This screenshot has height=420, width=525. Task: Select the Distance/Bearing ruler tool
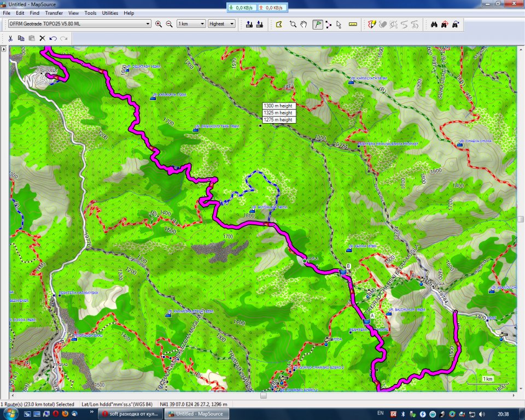click(353, 24)
